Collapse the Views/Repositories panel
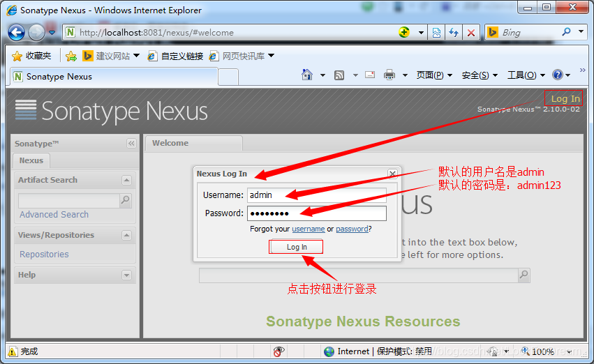594x364 pixels. (126, 236)
